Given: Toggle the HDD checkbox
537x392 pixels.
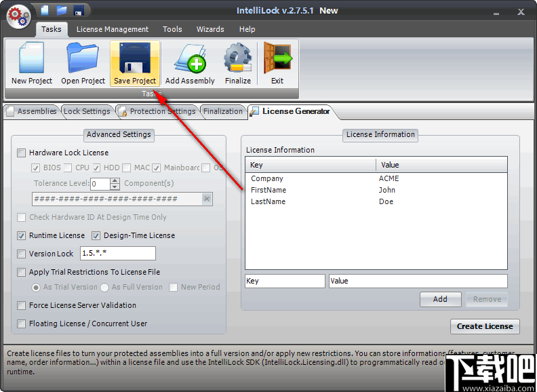Looking at the screenshot, I should (96, 168).
